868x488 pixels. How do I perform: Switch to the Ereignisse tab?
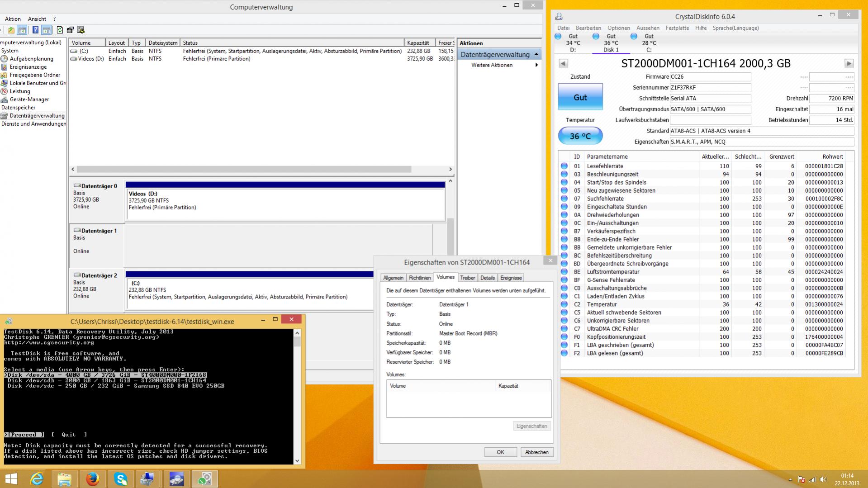click(511, 278)
